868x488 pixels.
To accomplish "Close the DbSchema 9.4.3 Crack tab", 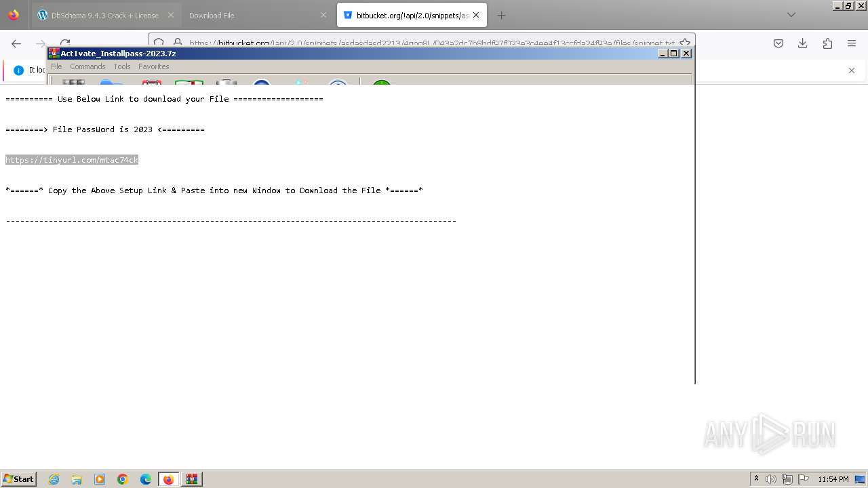I will tap(170, 15).
